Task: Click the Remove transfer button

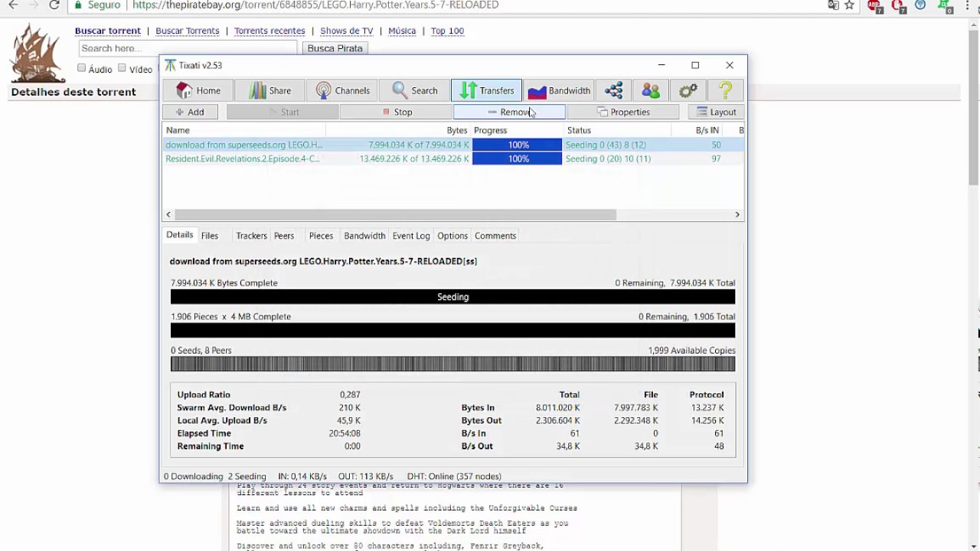Action: click(x=509, y=112)
